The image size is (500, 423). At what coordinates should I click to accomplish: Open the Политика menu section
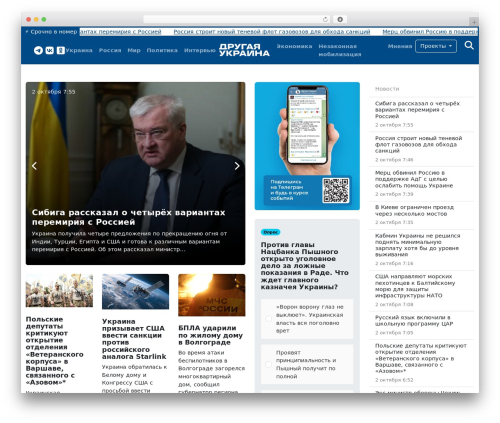point(162,50)
